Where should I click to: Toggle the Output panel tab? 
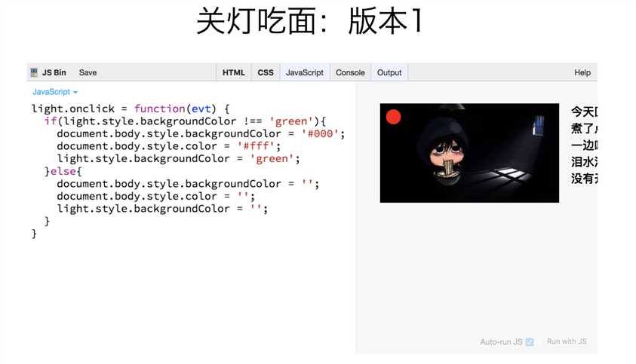click(x=389, y=72)
